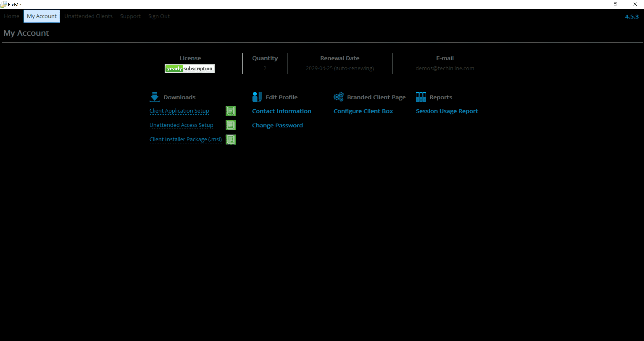Close the FixMe.IT window
Image resolution: width=644 pixels, height=341 pixels.
click(x=635, y=4)
